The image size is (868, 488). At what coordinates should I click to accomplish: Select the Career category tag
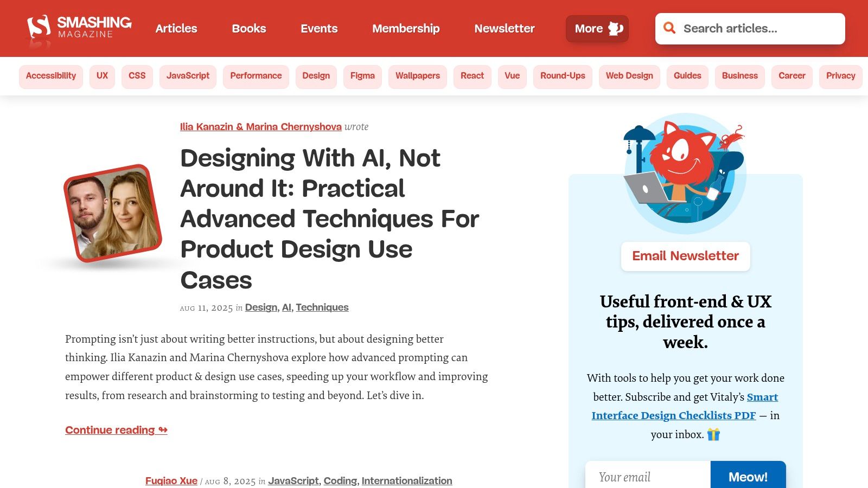(x=792, y=76)
